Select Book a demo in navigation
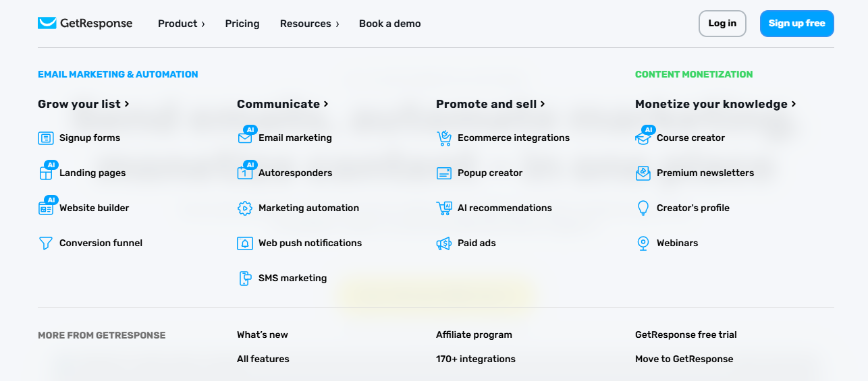Viewport: 868px width, 381px height. [x=389, y=24]
